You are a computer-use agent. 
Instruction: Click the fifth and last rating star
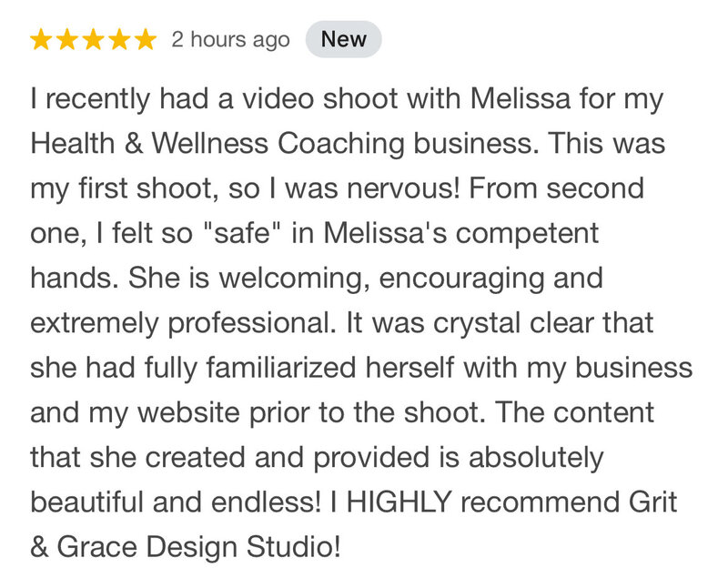pyautogui.click(x=146, y=39)
